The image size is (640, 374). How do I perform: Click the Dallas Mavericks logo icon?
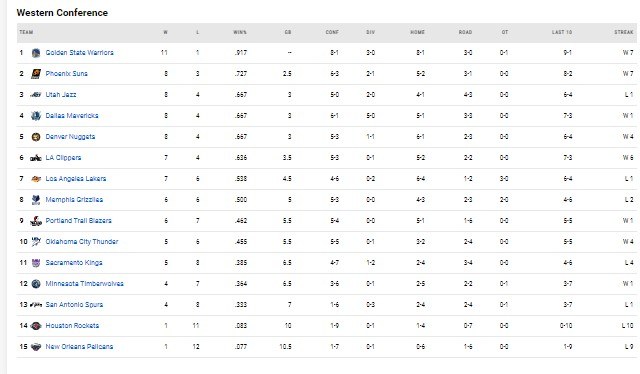[36, 116]
